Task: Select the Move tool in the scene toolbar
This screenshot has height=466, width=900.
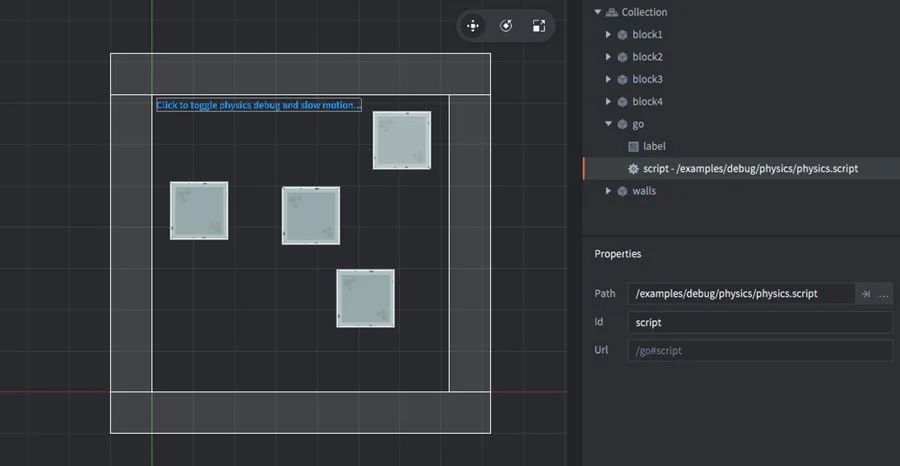Action: tap(473, 26)
